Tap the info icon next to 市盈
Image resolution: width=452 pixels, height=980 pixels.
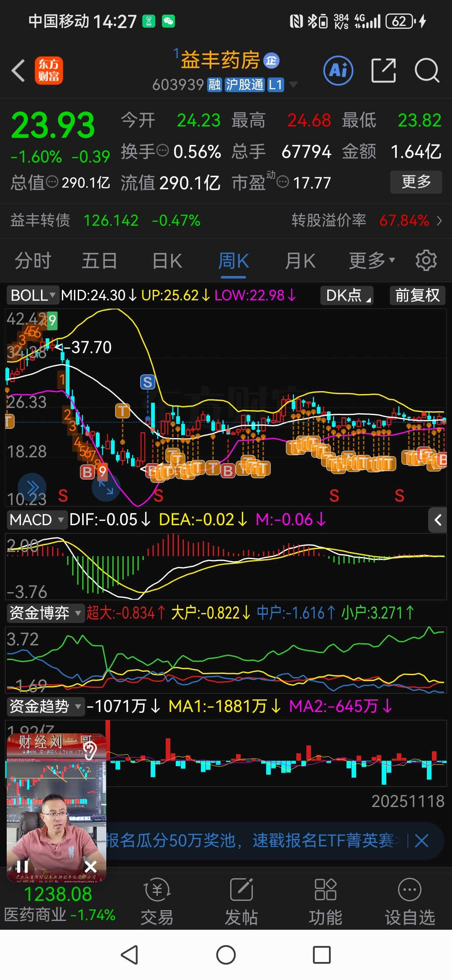tap(283, 182)
